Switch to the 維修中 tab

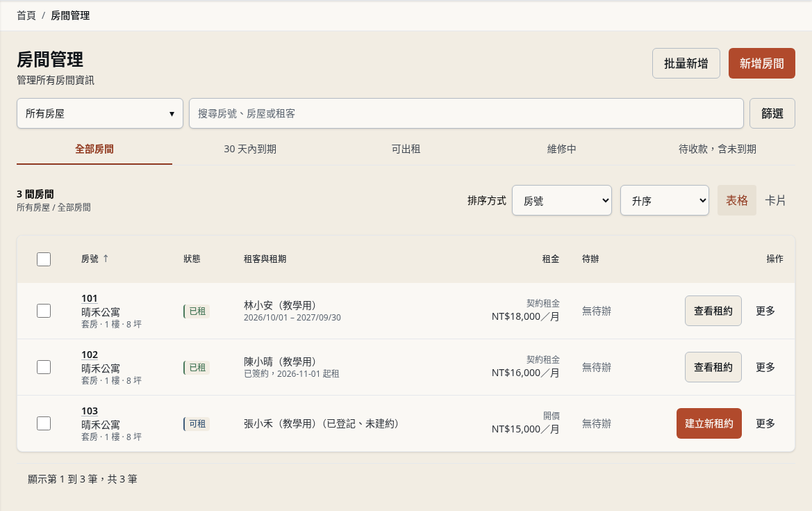pos(562,149)
